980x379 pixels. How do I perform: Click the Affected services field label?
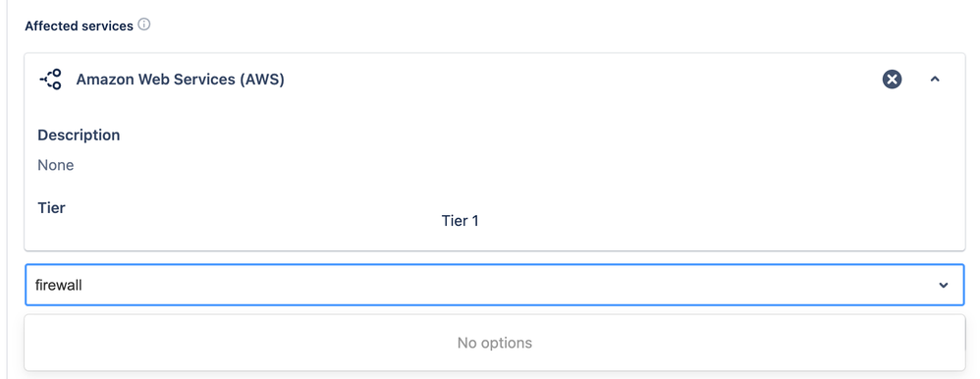79,26
